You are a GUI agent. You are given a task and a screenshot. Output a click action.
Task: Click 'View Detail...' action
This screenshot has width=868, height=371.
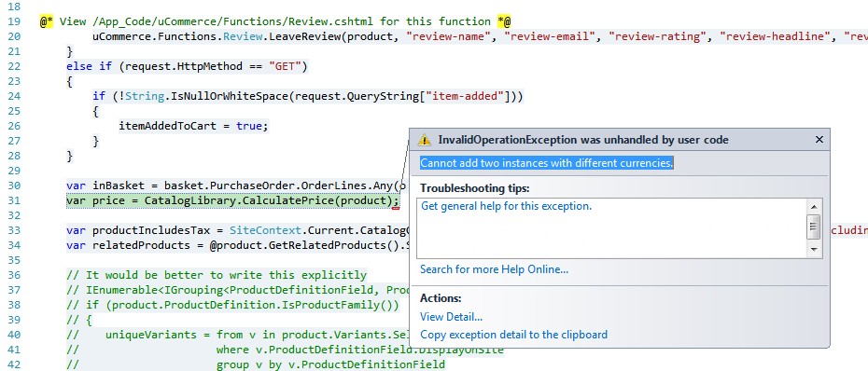[451, 317]
